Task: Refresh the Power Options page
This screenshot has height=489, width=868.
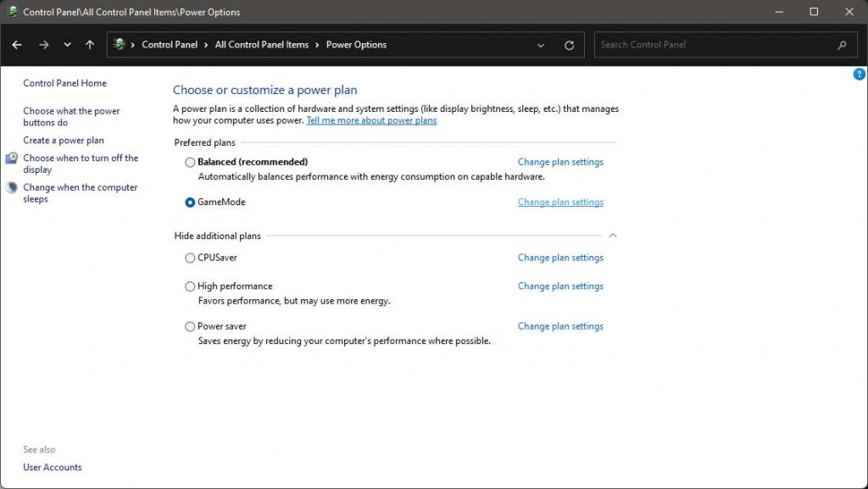Action: pyautogui.click(x=569, y=46)
